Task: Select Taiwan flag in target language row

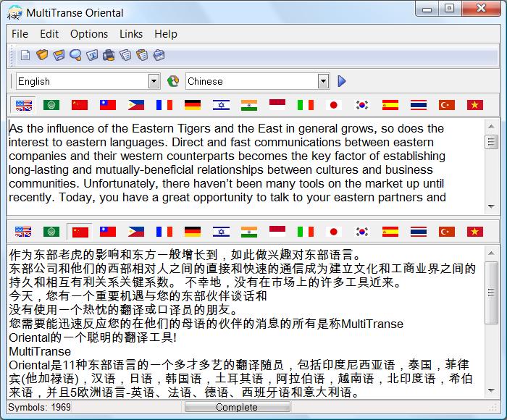Action: tap(108, 232)
